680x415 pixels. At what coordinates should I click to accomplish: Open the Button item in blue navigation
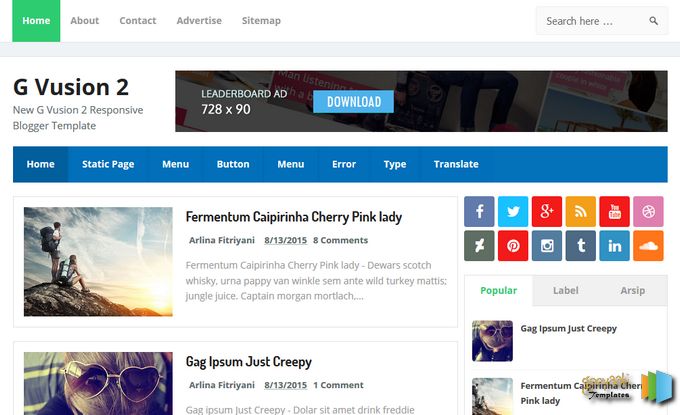[233, 164]
